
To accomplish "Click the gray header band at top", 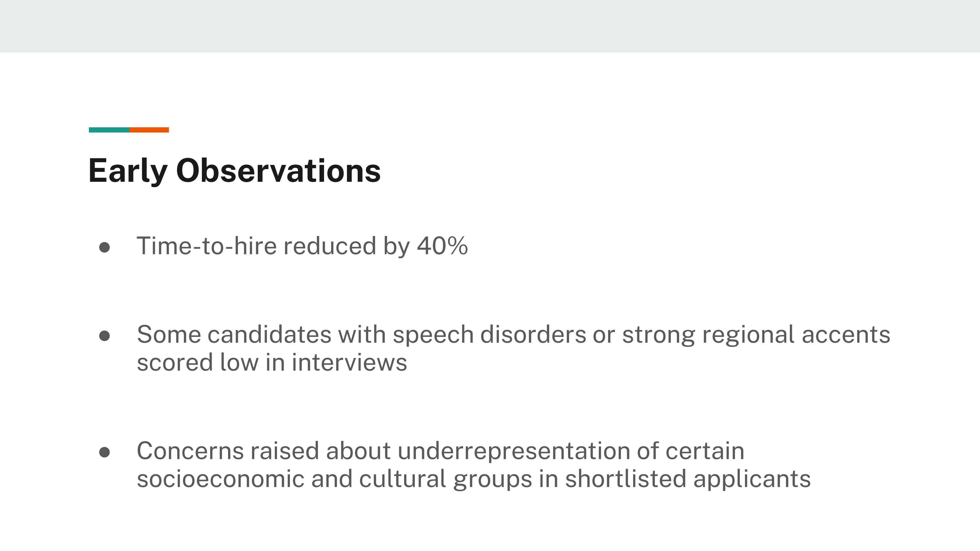I will click(490, 26).
